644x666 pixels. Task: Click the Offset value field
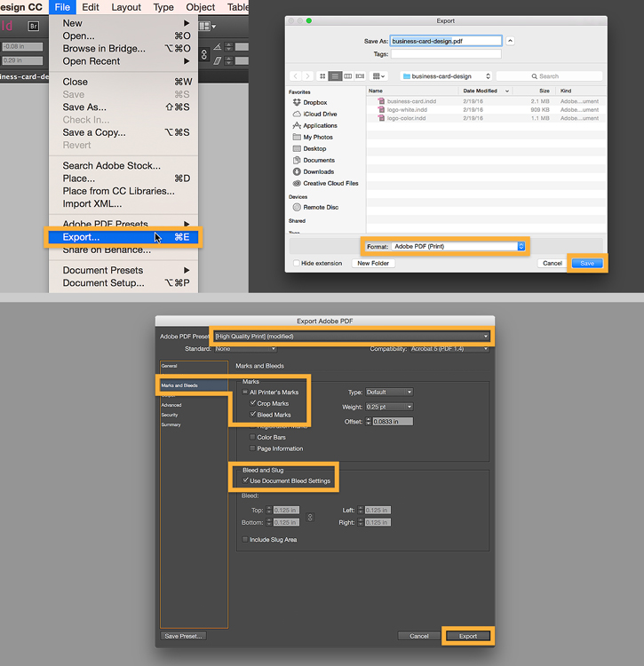point(393,421)
